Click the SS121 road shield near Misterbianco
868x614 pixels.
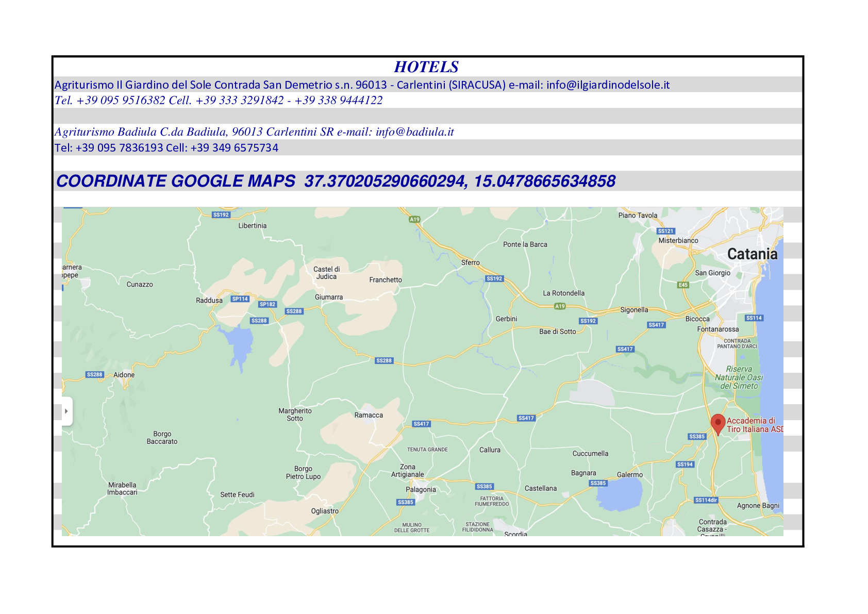tap(666, 231)
